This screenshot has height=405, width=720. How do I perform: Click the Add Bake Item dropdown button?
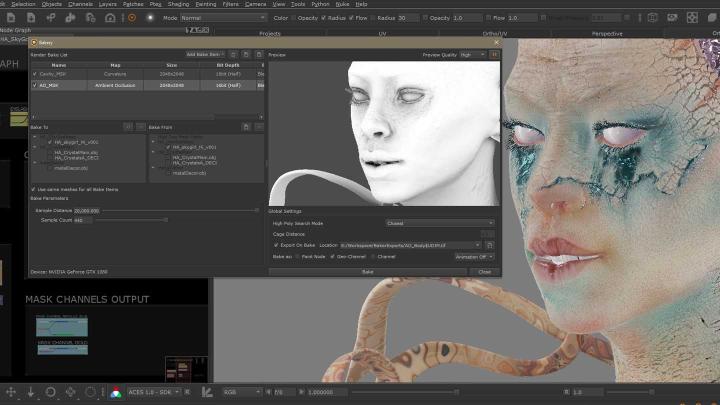(205, 54)
